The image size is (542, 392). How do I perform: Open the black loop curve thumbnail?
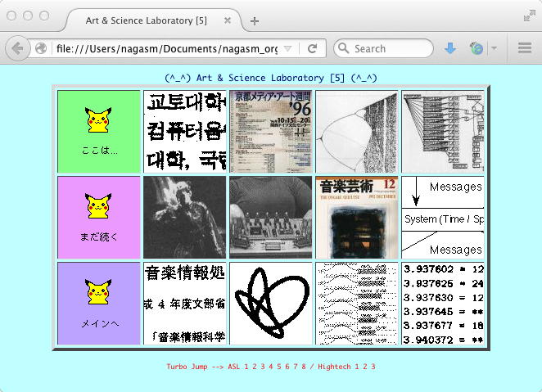click(x=271, y=304)
